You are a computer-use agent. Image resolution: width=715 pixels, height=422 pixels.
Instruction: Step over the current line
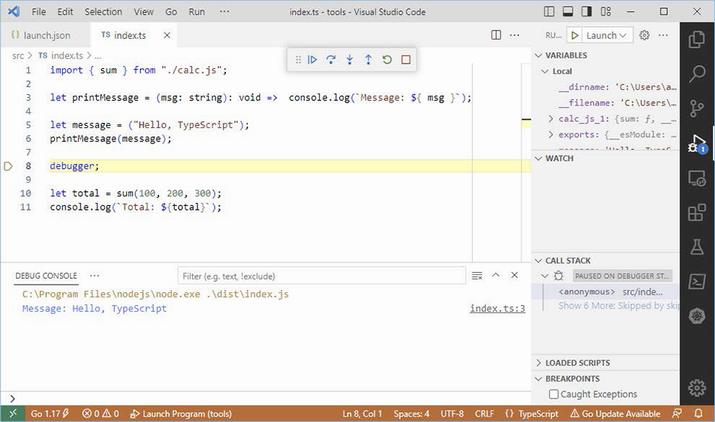[x=331, y=60]
